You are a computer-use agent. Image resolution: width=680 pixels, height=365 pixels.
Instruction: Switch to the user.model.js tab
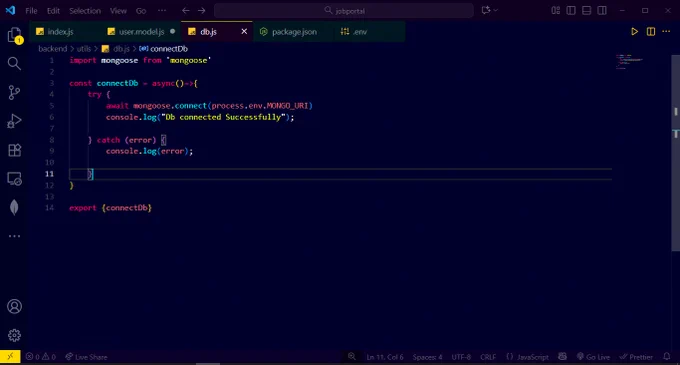[142, 32]
